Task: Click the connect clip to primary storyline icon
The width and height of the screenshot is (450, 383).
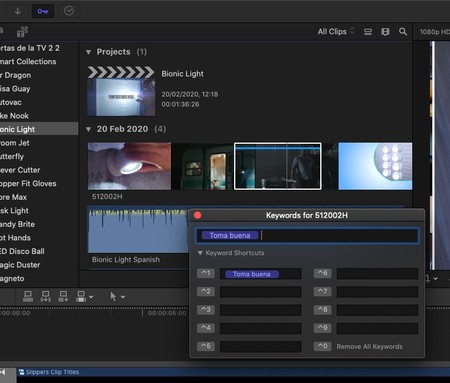Action: coord(28,296)
